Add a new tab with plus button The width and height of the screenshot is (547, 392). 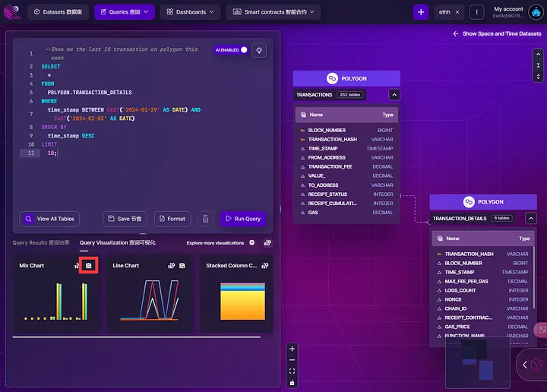click(421, 12)
